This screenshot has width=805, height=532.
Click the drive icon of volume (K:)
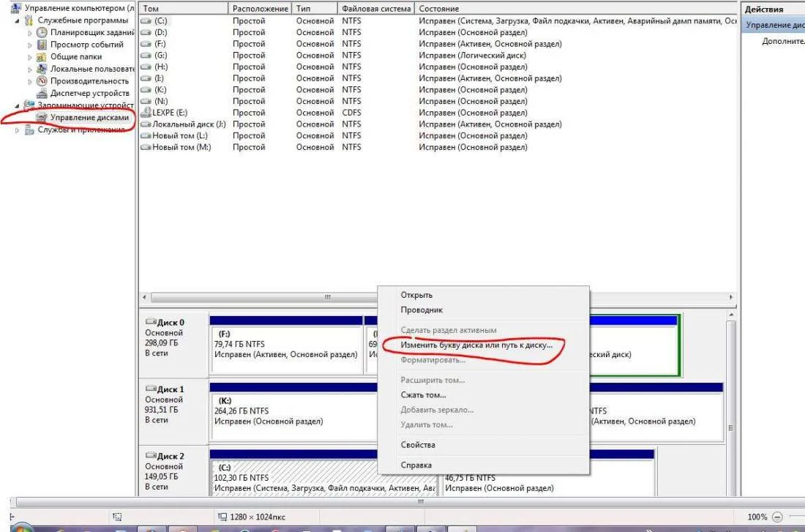pos(146,90)
